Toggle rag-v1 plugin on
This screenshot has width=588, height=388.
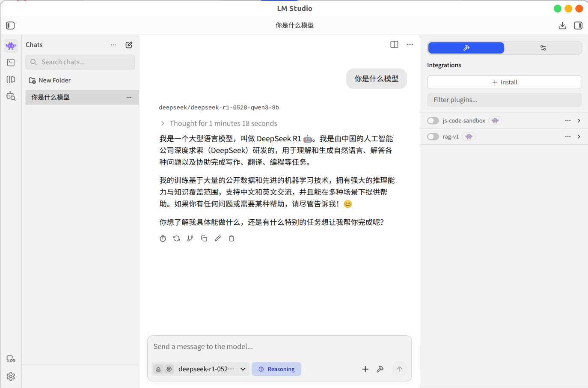tap(433, 137)
